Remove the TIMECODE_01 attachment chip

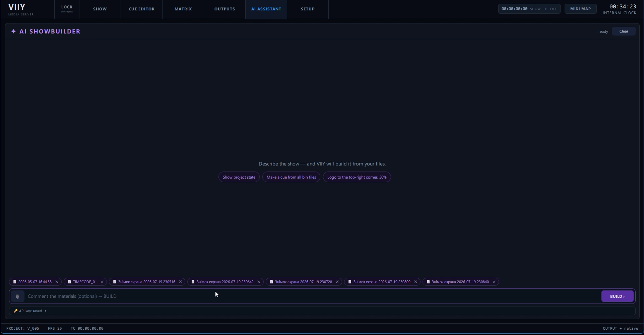102,282
